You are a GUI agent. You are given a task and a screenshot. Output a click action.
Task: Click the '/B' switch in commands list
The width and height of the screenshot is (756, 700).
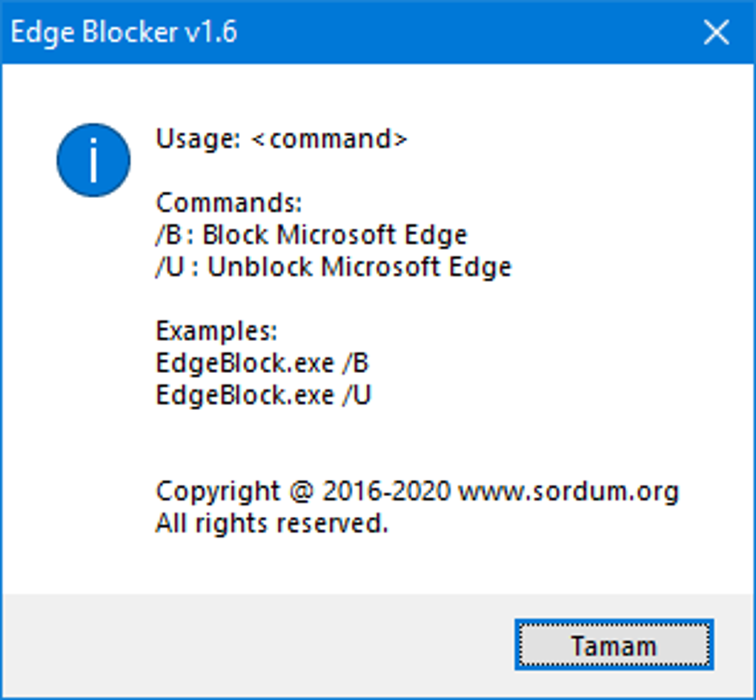click(168, 235)
